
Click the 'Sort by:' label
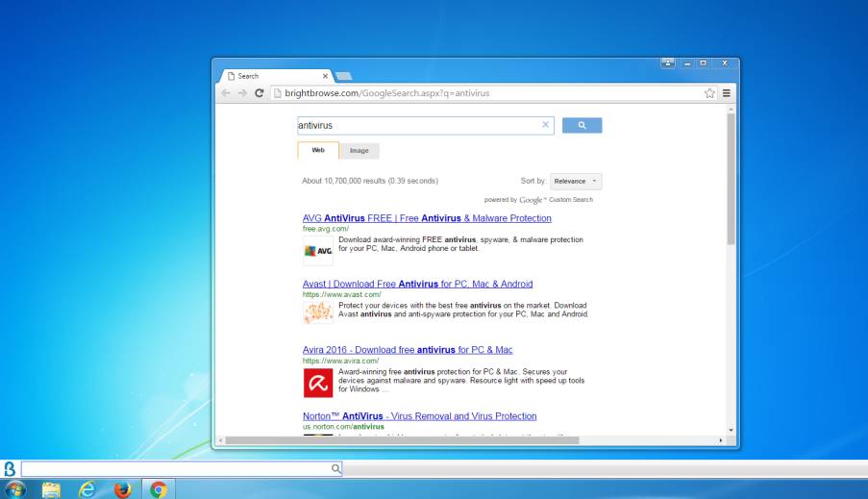533,181
